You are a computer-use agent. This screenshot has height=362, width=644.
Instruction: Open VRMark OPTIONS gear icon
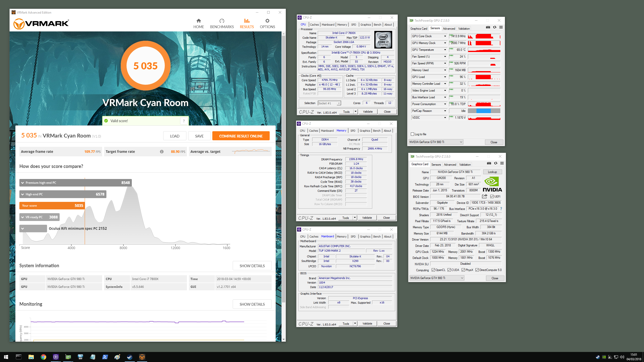(x=267, y=21)
